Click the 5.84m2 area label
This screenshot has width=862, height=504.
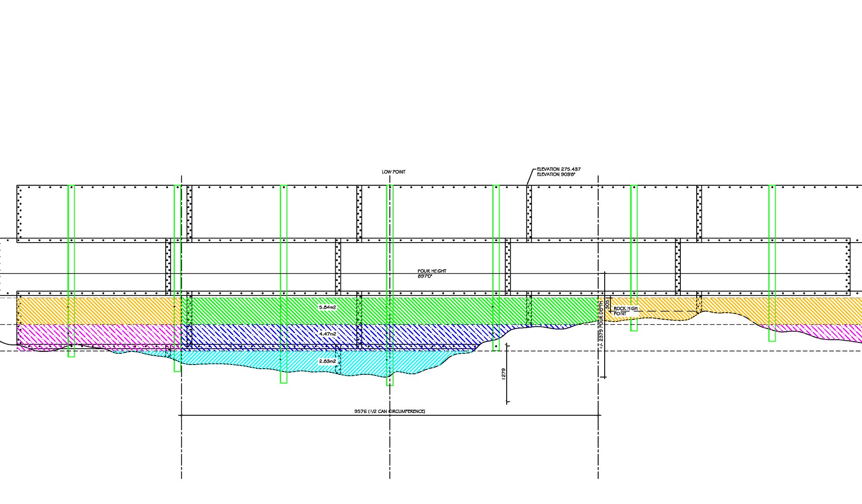(327, 308)
